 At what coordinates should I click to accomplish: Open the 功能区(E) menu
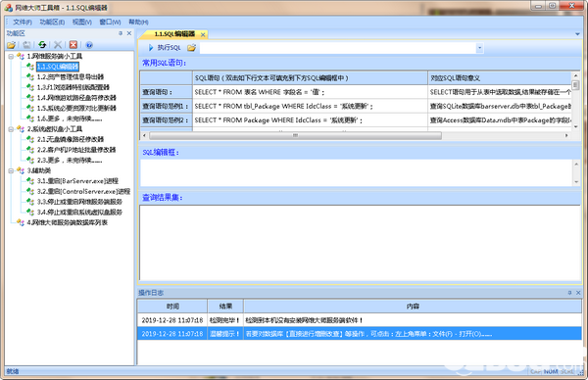click(x=52, y=23)
